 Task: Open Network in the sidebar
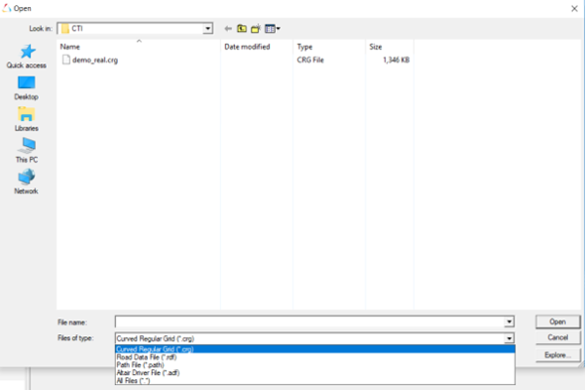[x=26, y=182]
